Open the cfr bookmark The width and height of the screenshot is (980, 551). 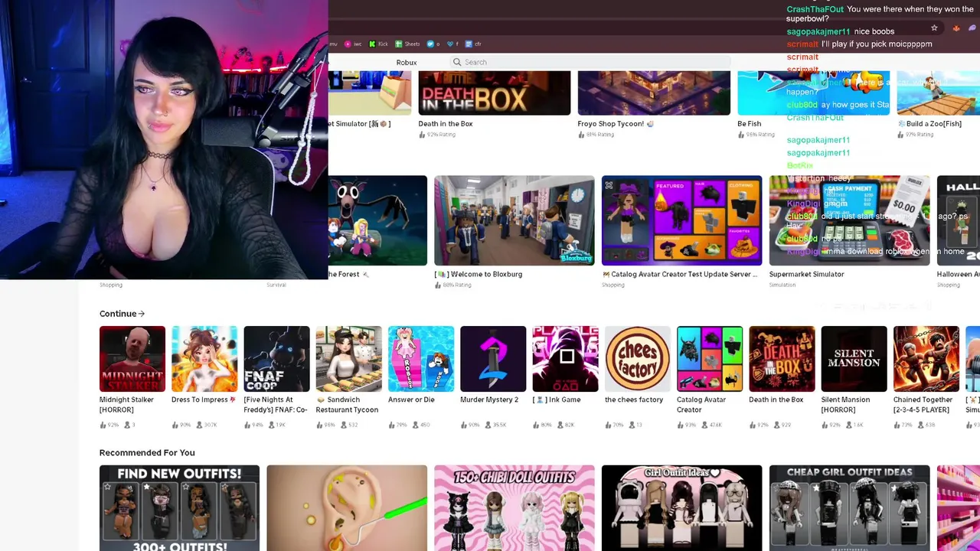pos(474,44)
